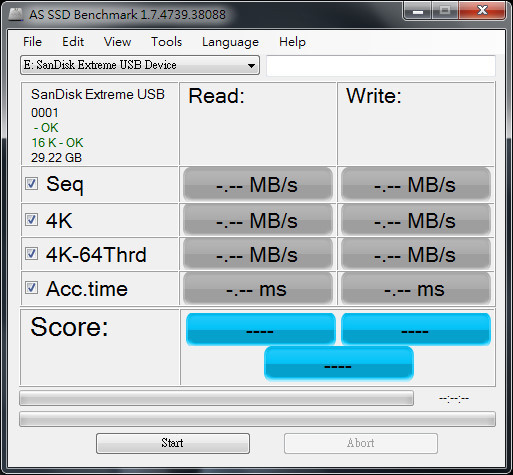This screenshot has height=475, width=513.
Task: Click the blue total score box
Action: [x=339, y=363]
